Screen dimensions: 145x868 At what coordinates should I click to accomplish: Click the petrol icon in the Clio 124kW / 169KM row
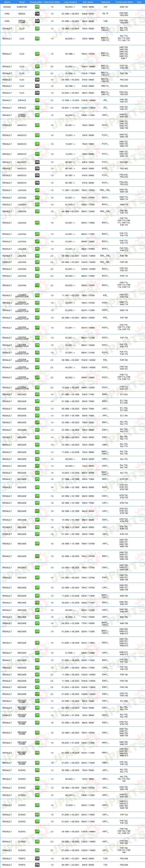tap(37, 66)
